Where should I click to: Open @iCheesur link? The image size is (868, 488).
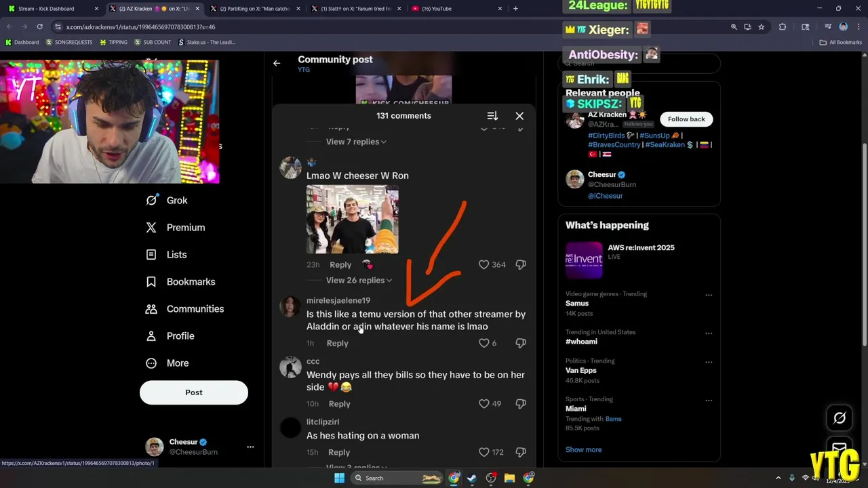click(x=605, y=196)
